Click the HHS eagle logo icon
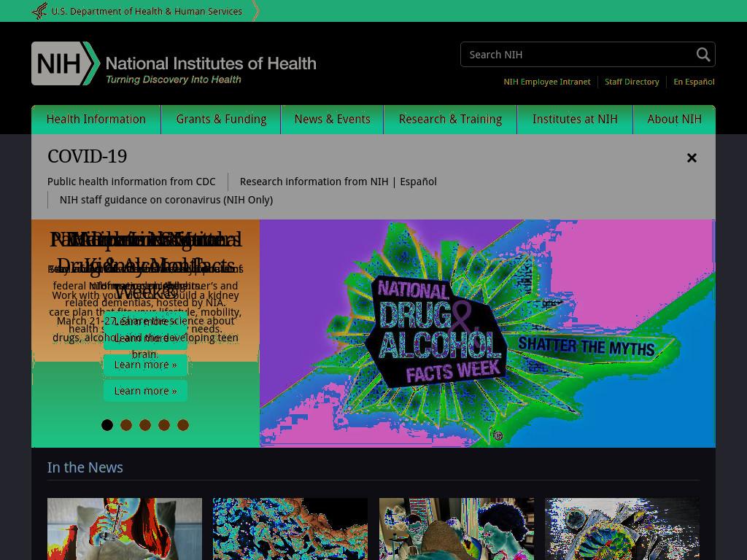 tap(40, 11)
